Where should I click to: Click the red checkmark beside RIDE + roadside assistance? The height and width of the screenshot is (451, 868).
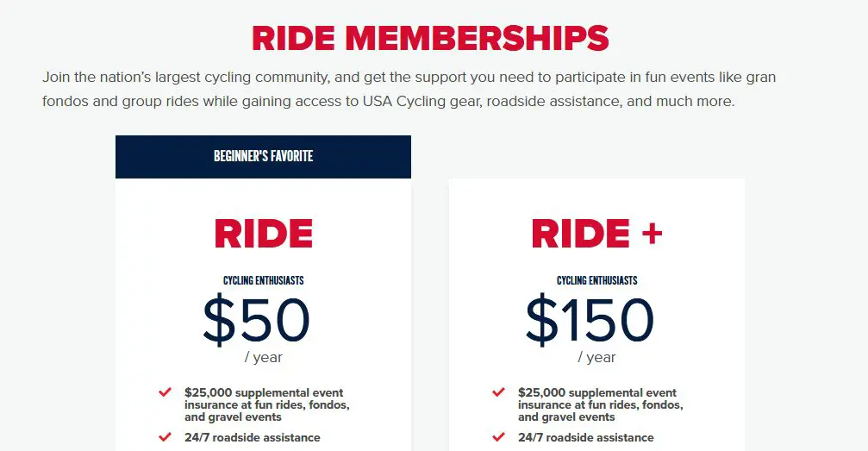[x=498, y=437]
